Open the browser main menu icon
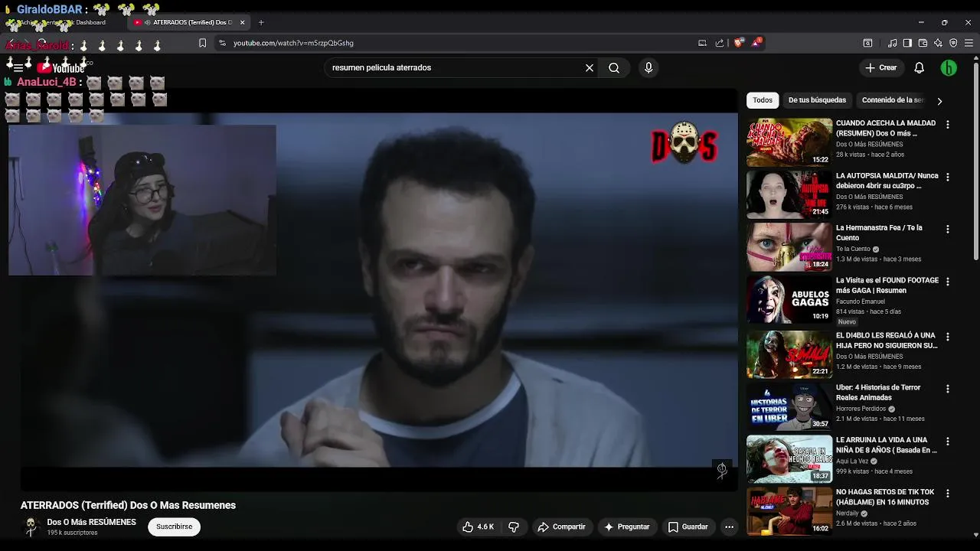This screenshot has width=980, height=551. coord(969,43)
